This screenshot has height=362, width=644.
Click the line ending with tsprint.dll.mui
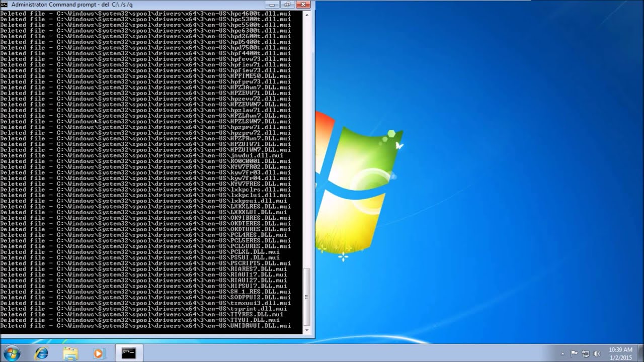click(x=143, y=309)
